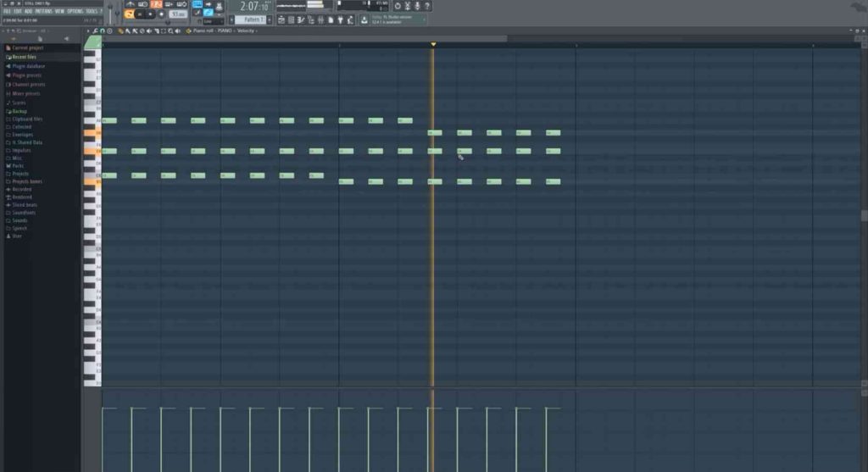Viewport: 868px width, 472px height.
Task: Open the TOOLS menu
Action: click(92, 11)
